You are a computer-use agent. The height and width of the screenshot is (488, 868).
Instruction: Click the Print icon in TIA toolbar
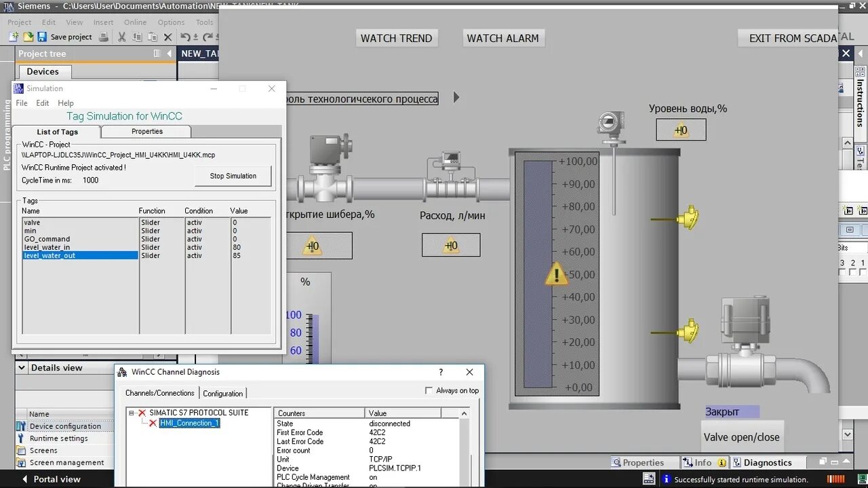pyautogui.click(x=103, y=37)
